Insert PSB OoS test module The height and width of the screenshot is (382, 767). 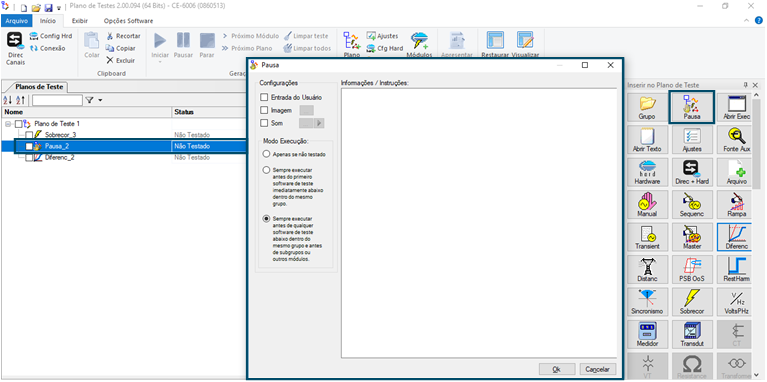click(x=692, y=270)
